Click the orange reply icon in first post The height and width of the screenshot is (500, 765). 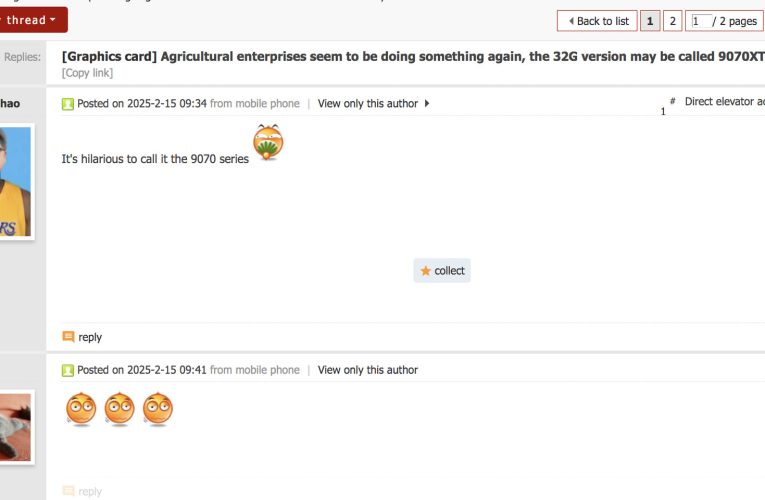point(68,337)
